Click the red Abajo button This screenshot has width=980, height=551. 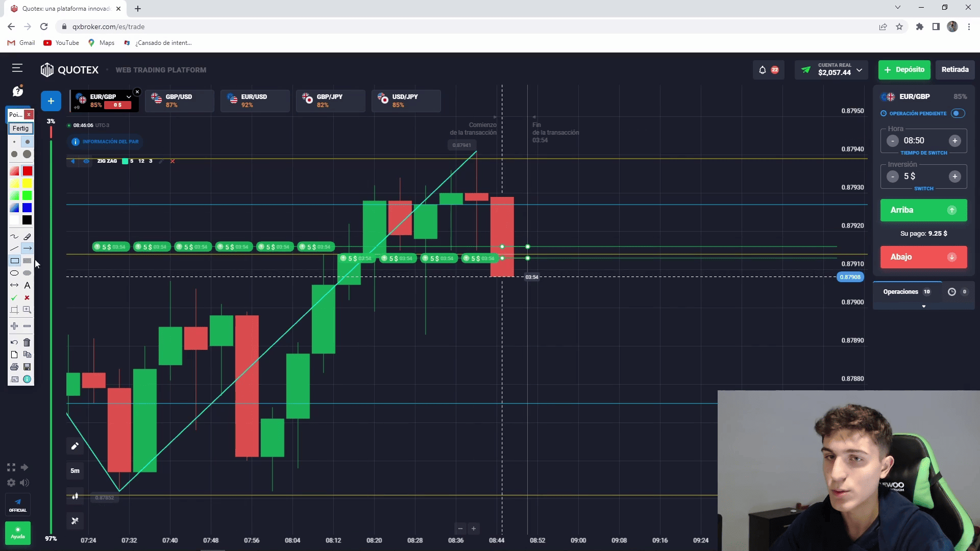923,257
